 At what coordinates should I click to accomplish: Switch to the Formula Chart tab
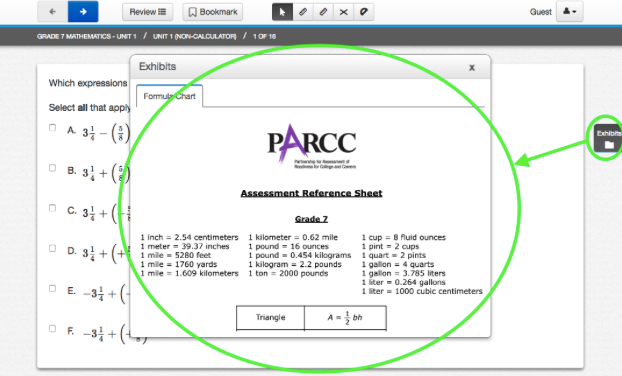pyautogui.click(x=169, y=96)
